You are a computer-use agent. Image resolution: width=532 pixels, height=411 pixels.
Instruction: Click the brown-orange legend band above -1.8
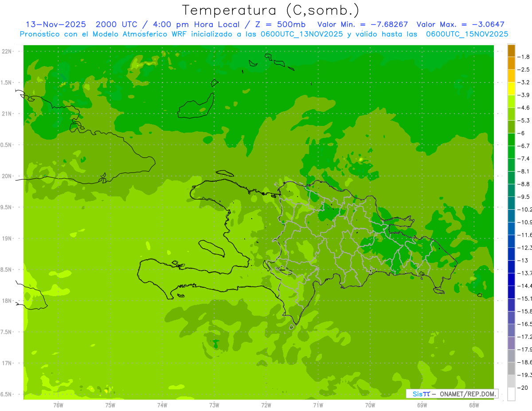coord(511,51)
